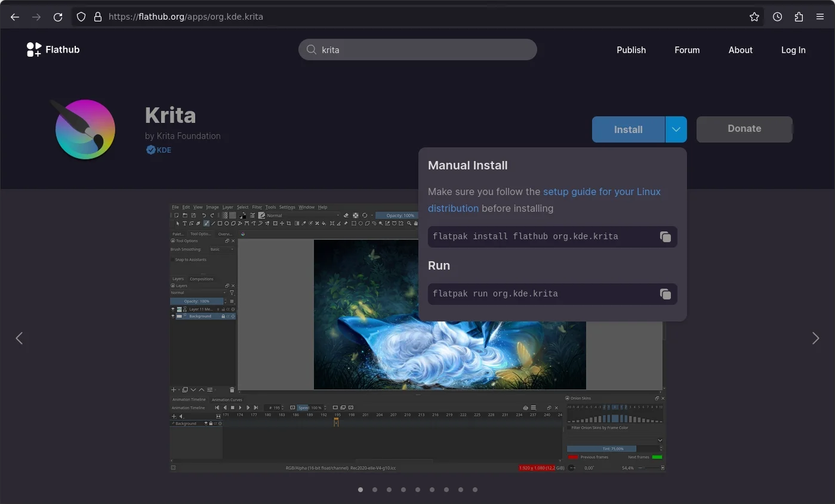Click Log In
835x504 pixels.
point(793,50)
